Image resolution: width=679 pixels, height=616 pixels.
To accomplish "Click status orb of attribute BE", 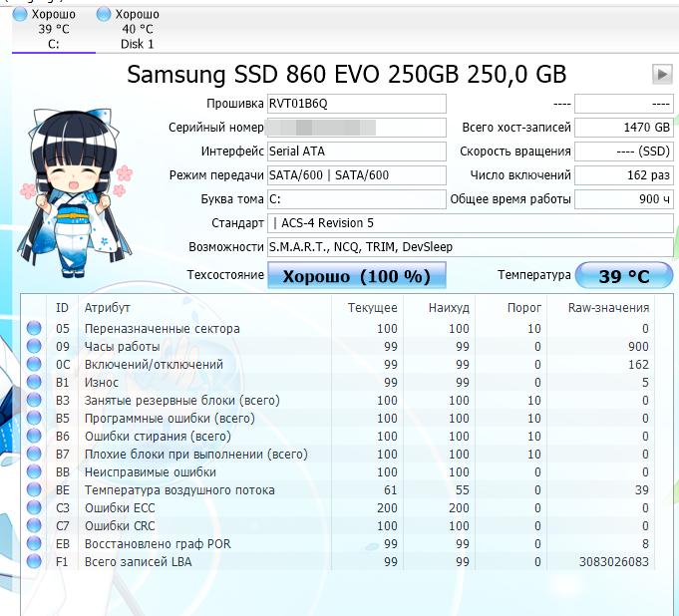I will click(34, 490).
